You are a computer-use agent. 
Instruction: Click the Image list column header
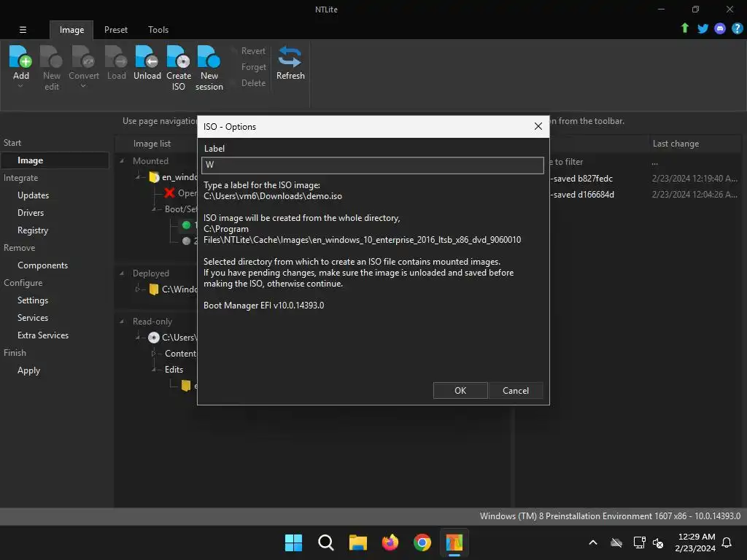pos(152,144)
